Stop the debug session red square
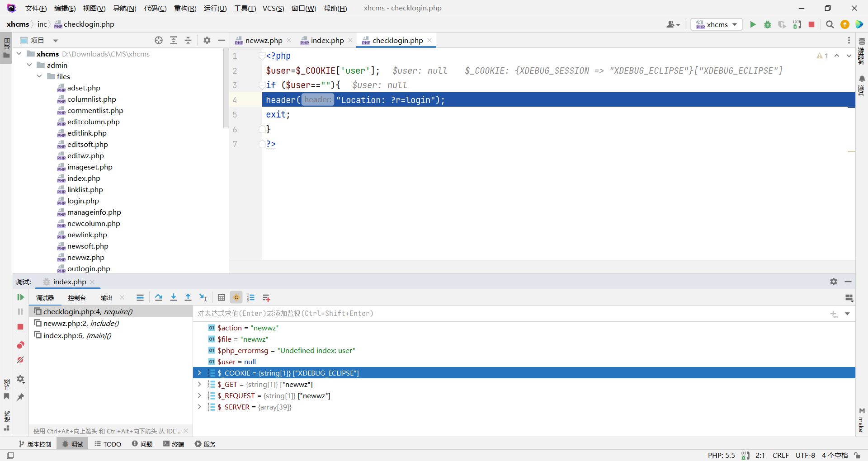 pos(20,327)
